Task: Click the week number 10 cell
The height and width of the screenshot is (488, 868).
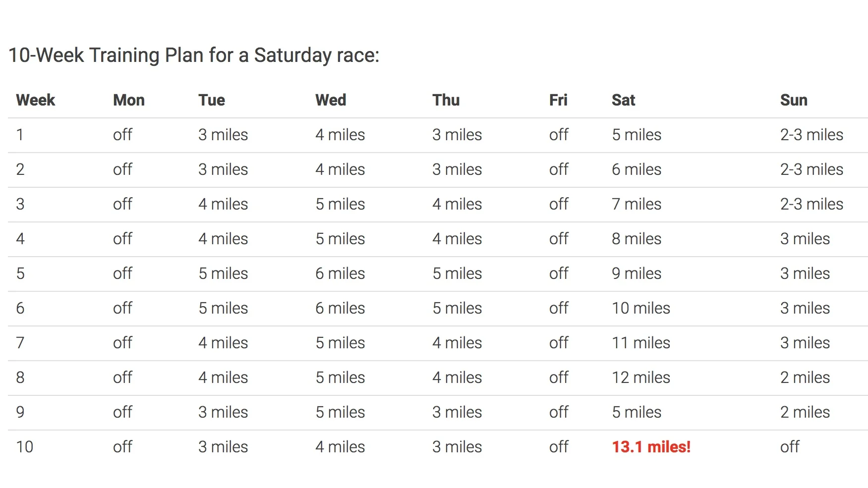Action: [x=25, y=447]
